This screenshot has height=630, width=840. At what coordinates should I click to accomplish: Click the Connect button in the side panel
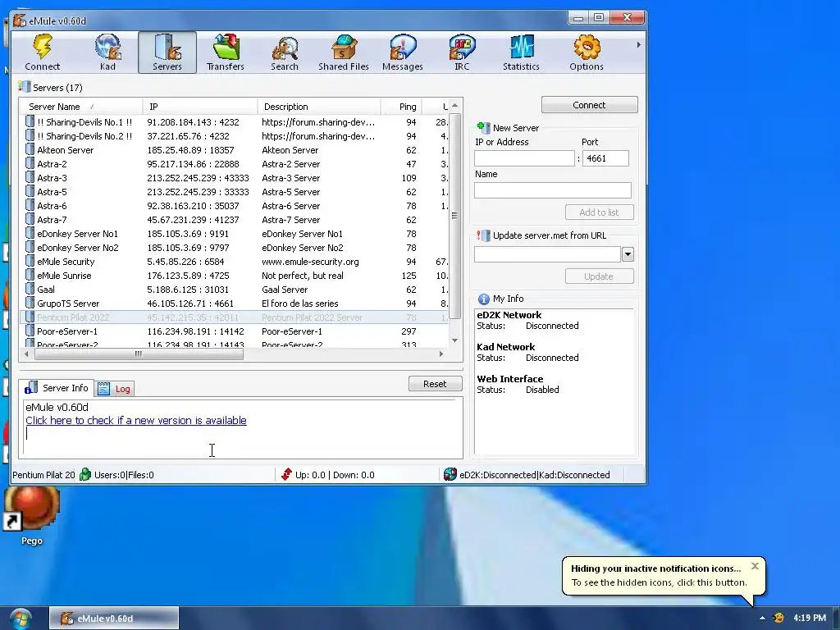[589, 105]
